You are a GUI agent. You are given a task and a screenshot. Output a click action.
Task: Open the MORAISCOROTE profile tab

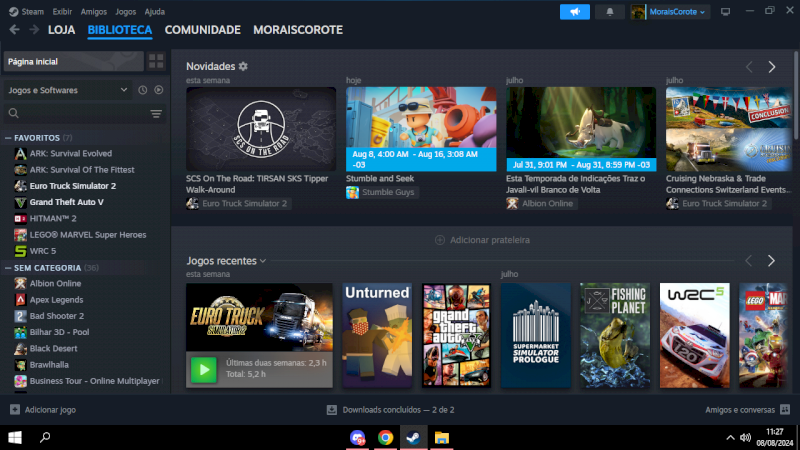(298, 30)
